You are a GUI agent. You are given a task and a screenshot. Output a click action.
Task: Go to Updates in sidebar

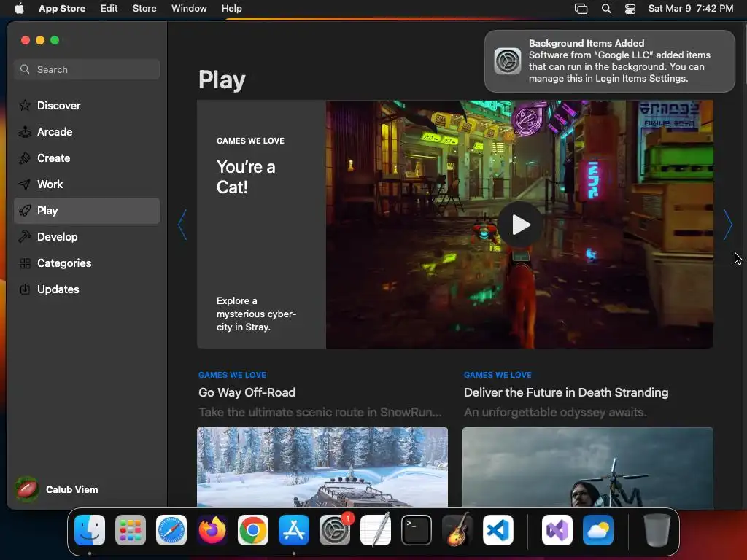tap(87, 289)
